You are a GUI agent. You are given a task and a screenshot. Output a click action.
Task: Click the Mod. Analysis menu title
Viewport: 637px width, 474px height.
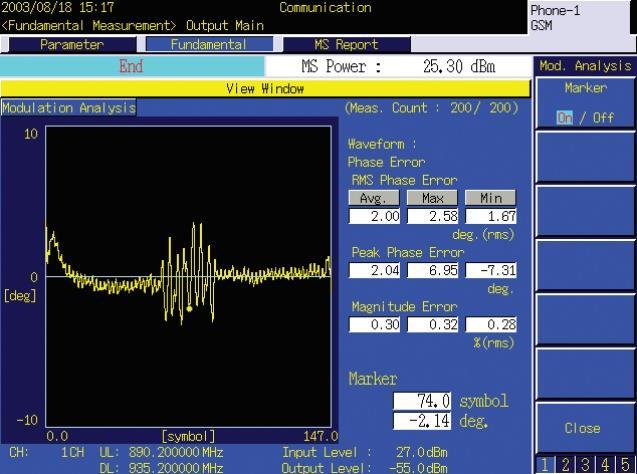click(585, 66)
